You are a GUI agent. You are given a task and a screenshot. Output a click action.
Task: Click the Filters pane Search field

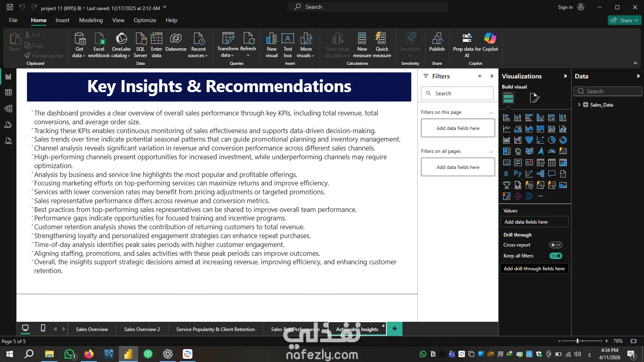[x=457, y=93]
